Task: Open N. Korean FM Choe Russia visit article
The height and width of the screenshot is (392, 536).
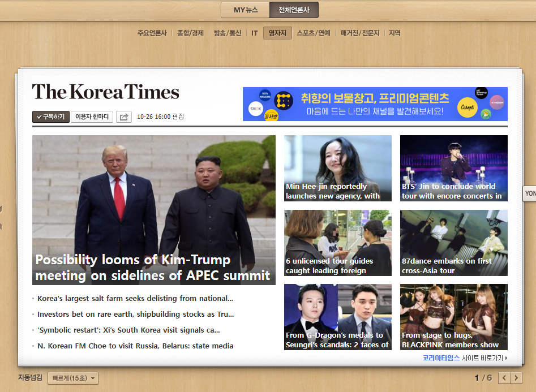Action: (135, 346)
